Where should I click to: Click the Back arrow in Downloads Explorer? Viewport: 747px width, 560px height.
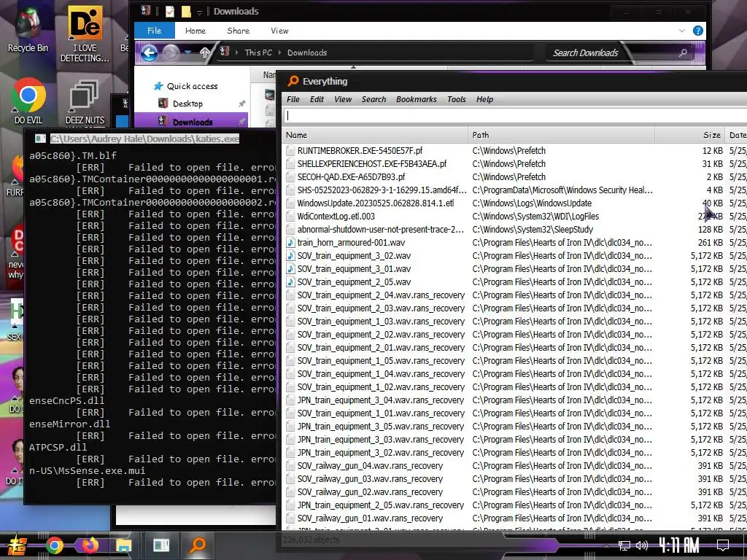pyautogui.click(x=149, y=52)
